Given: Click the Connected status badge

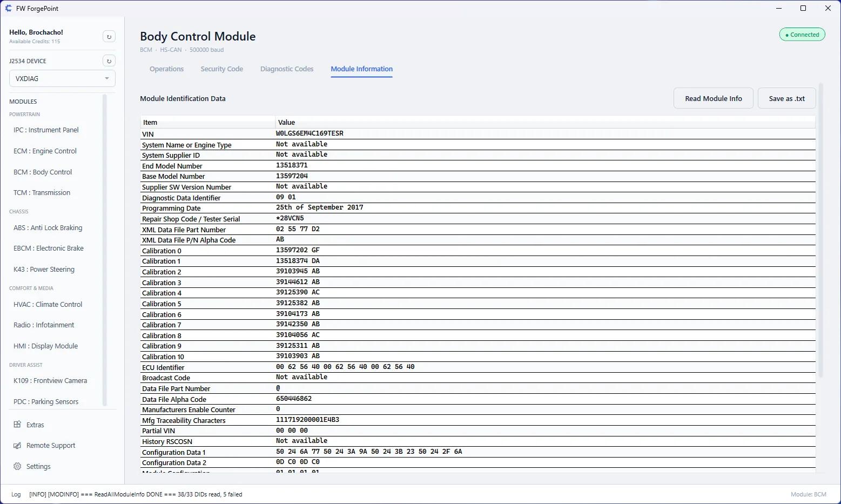Looking at the screenshot, I should click(802, 35).
